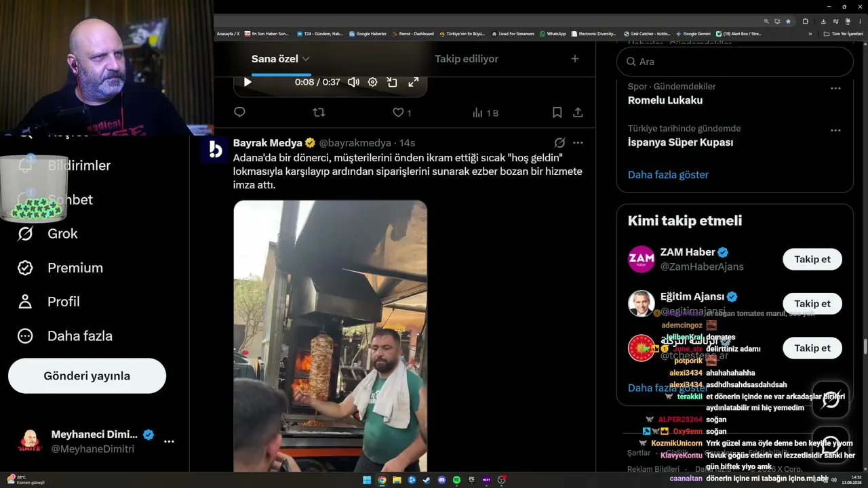
Task: Go to Profil in the sidebar
Action: click(x=48, y=302)
